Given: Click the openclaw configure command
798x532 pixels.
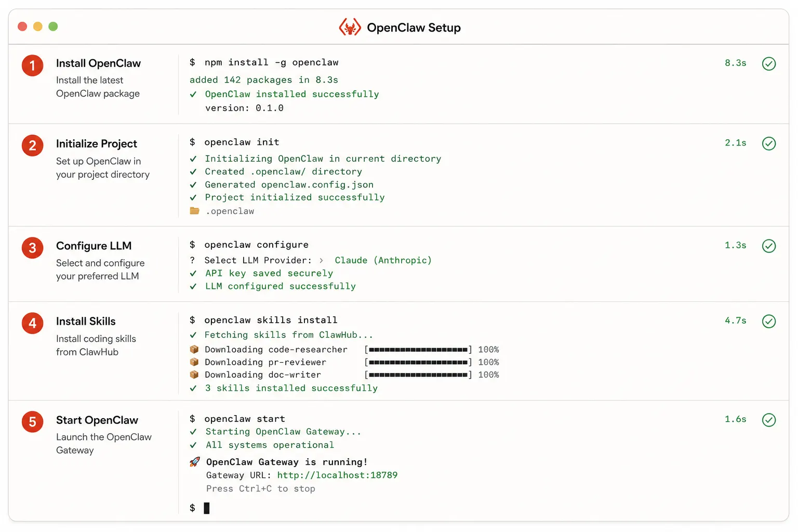Looking at the screenshot, I should [x=256, y=245].
